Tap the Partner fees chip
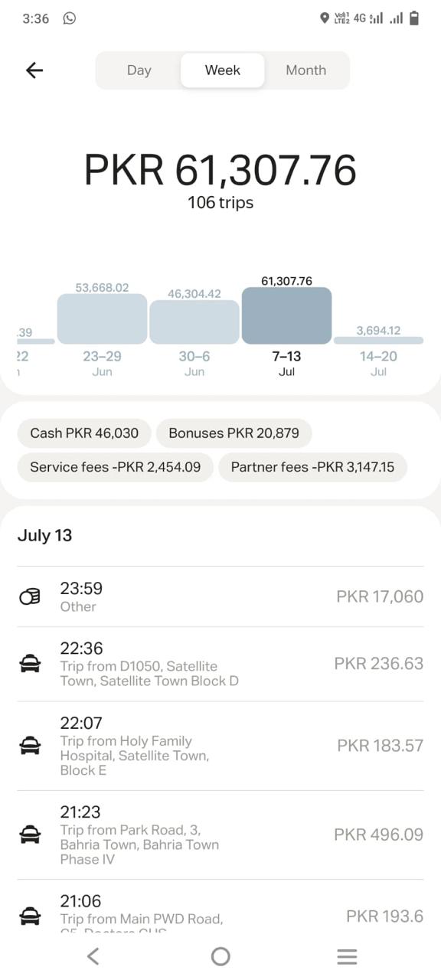The width and height of the screenshot is (441, 980). click(x=312, y=467)
